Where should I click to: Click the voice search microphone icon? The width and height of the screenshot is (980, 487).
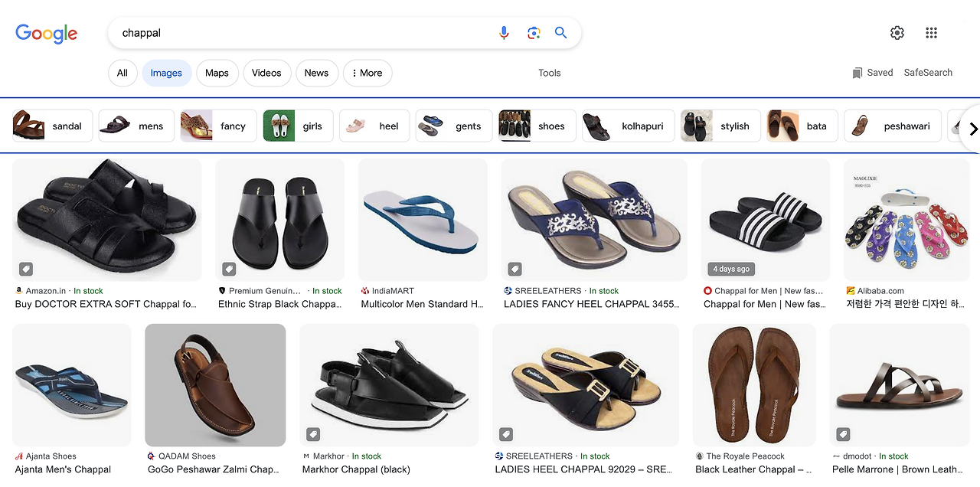(x=504, y=33)
